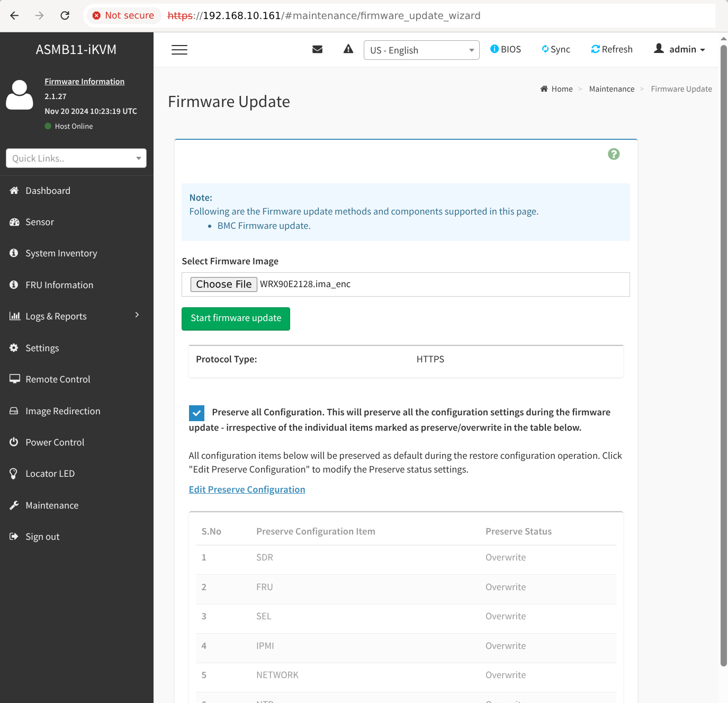Click the Choose File button
Viewport: 728px width, 703px height.
(x=224, y=284)
